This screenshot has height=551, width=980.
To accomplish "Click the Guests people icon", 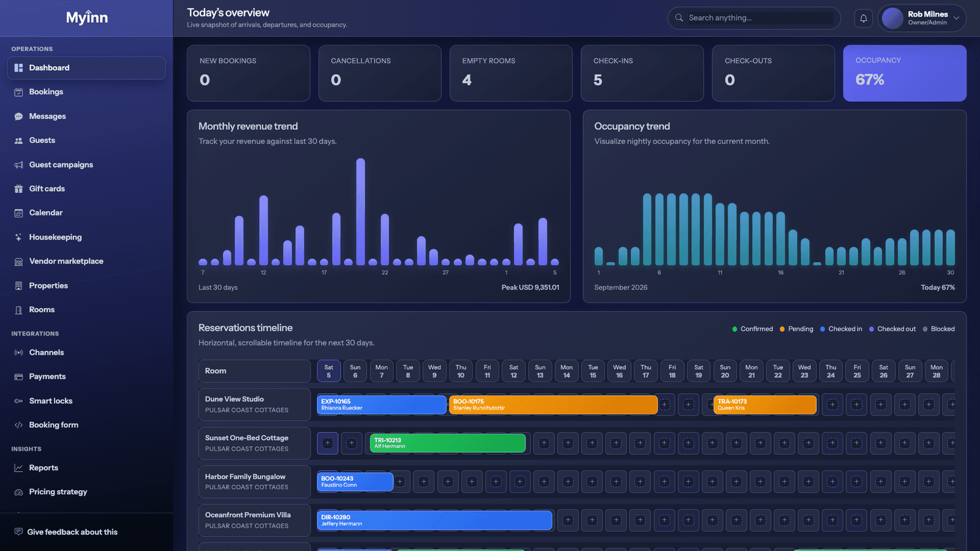I will [18, 140].
